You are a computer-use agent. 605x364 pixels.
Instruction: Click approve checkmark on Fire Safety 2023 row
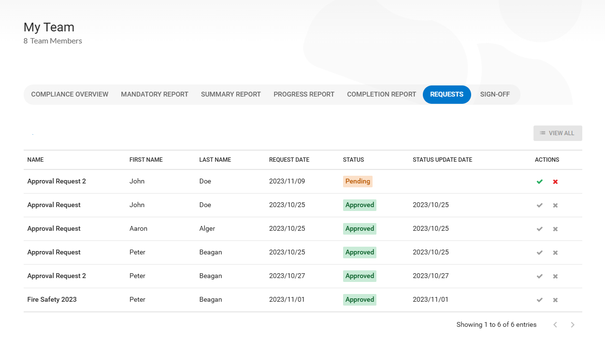point(540,300)
